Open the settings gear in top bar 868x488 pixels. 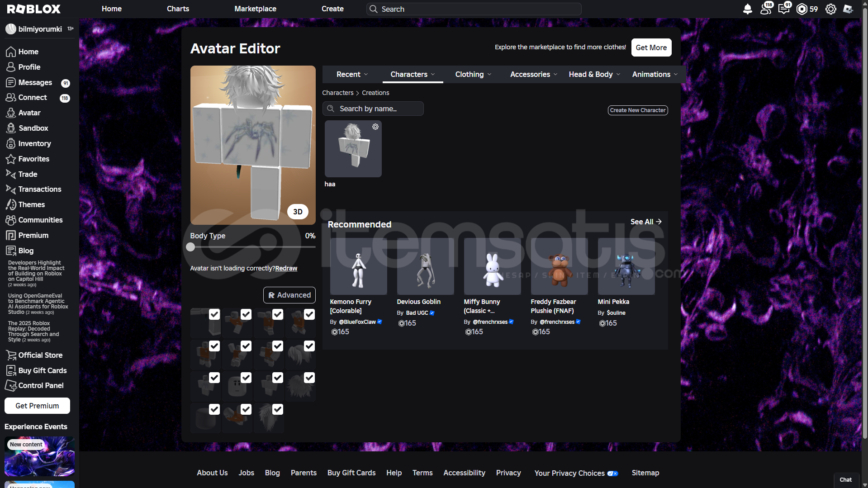[x=830, y=9]
